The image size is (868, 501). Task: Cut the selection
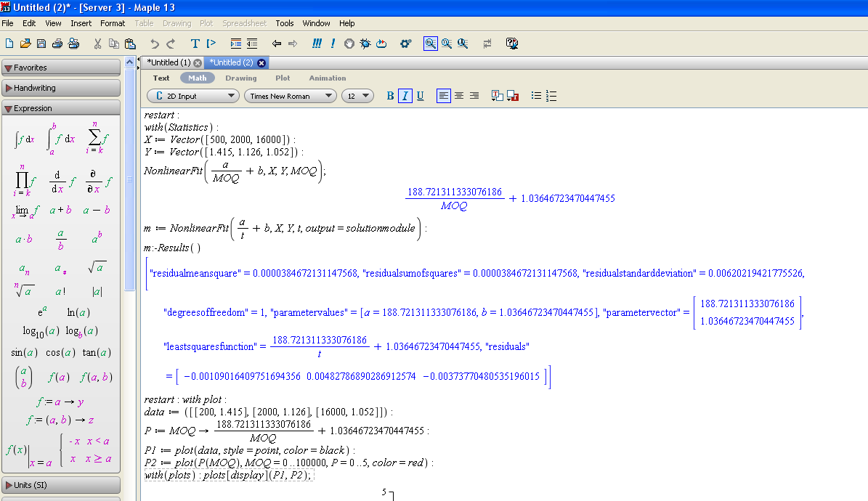[x=97, y=44]
